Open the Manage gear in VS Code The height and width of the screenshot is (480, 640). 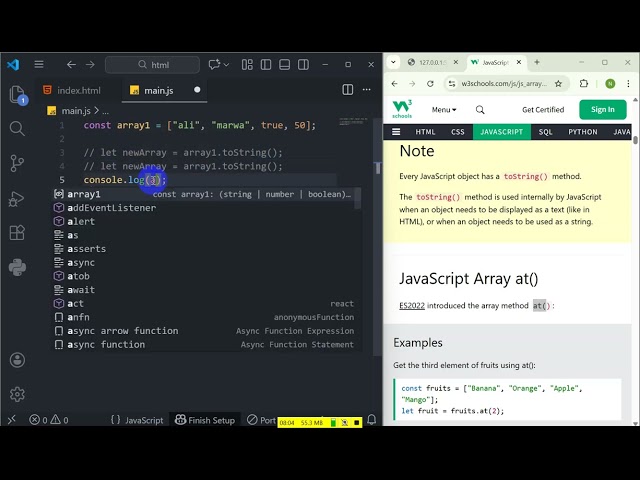click(17, 394)
